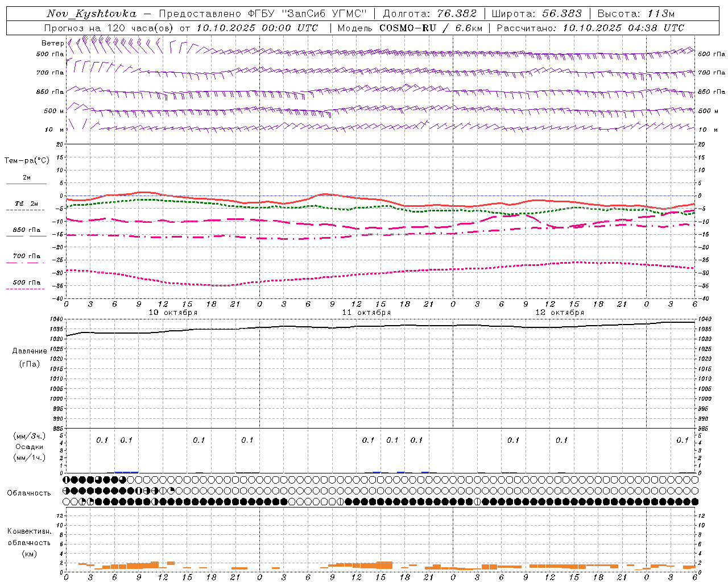Click left-axis temperature tick -40
728x582 pixels.
[x=59, y=299]
